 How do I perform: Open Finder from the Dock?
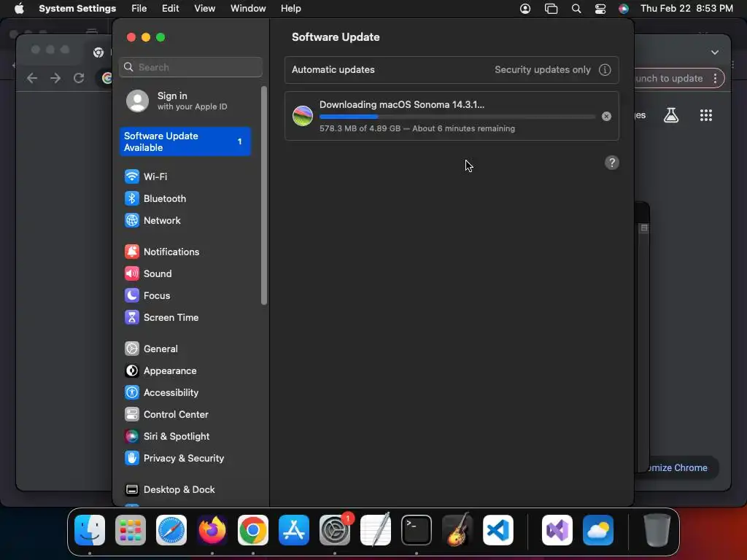tap(90, 530)
